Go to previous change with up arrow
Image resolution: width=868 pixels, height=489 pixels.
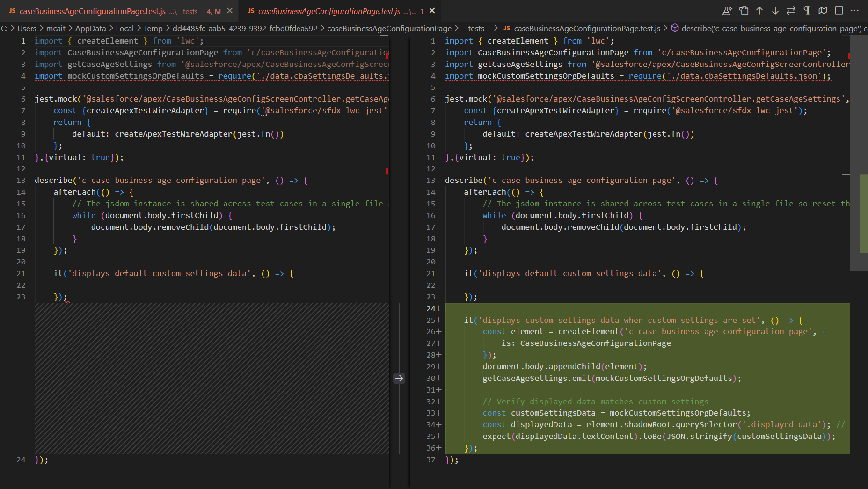click(x=759, y=11)
